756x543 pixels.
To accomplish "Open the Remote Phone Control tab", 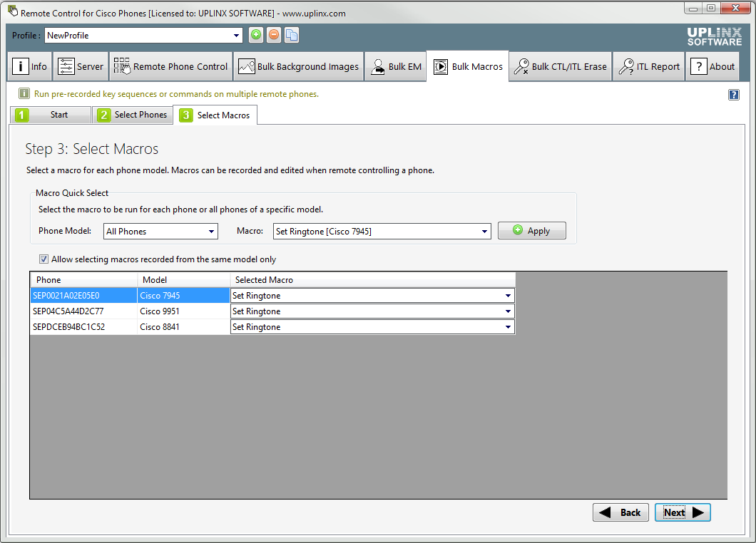I will point(170,66).
